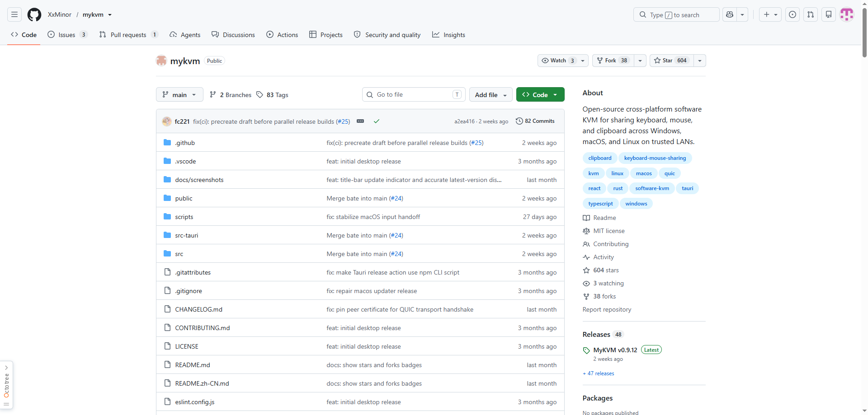Open the README.zh-CN.md file
Image resolution: width=868 pixels, height=415 pixels.
(x=202, y=383)
